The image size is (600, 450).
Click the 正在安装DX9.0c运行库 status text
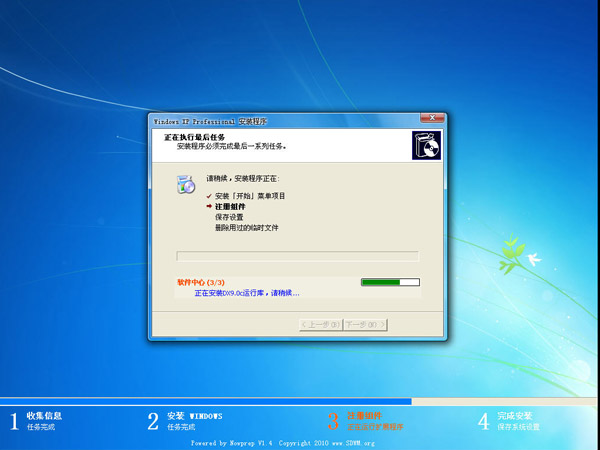247,293
